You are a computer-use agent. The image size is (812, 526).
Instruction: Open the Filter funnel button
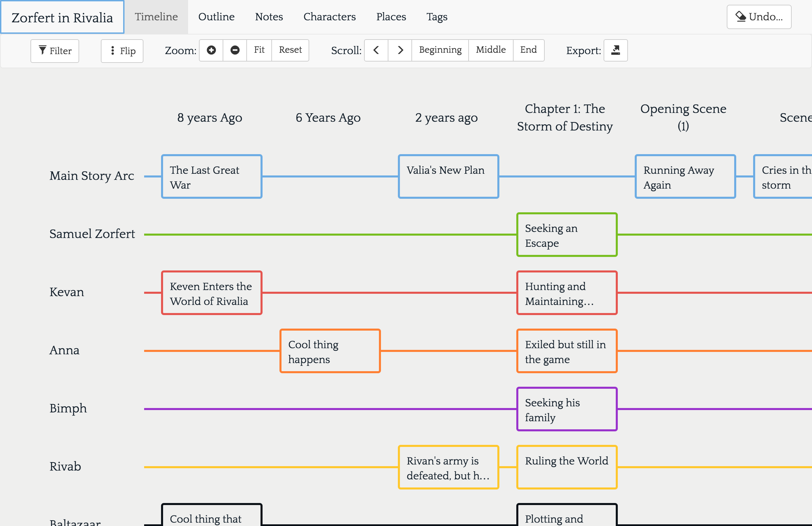click(x=54, y=51)
